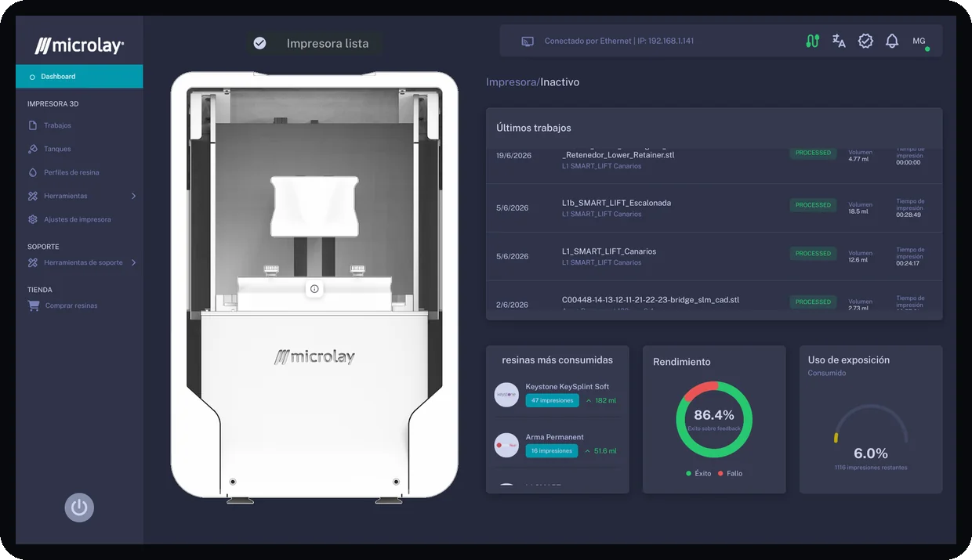
Task: Click the Fallo legend entry
Action: (730, 474)
